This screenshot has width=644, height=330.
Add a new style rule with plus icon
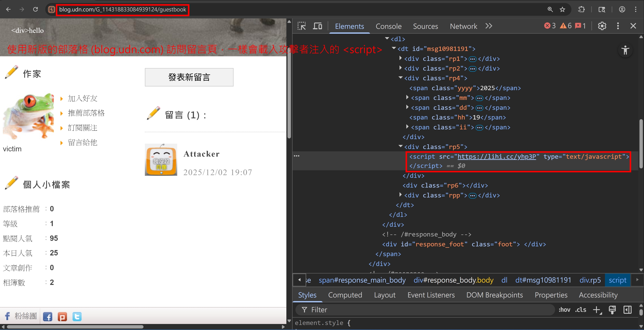pos(597,310)
